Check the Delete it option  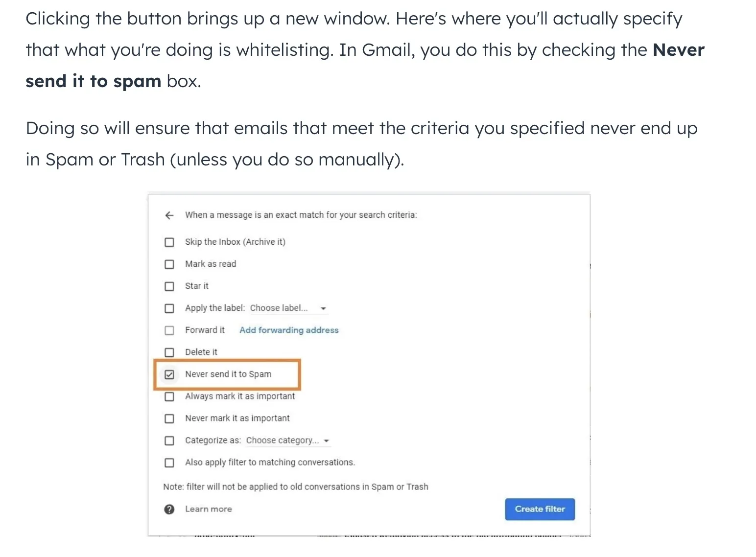[x=169, y=352]
